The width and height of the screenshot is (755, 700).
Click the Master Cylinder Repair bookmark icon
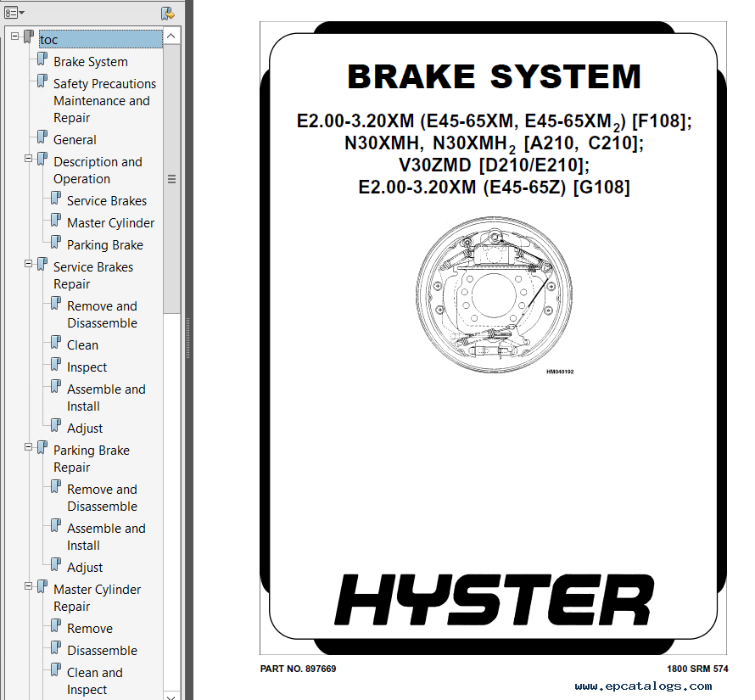tap(42, 587)
